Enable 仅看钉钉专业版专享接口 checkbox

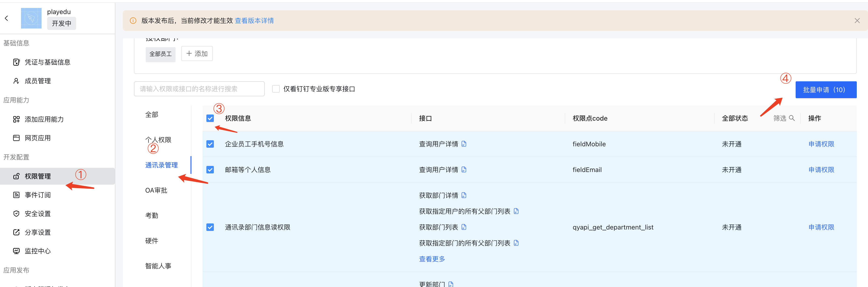[276, 89]
